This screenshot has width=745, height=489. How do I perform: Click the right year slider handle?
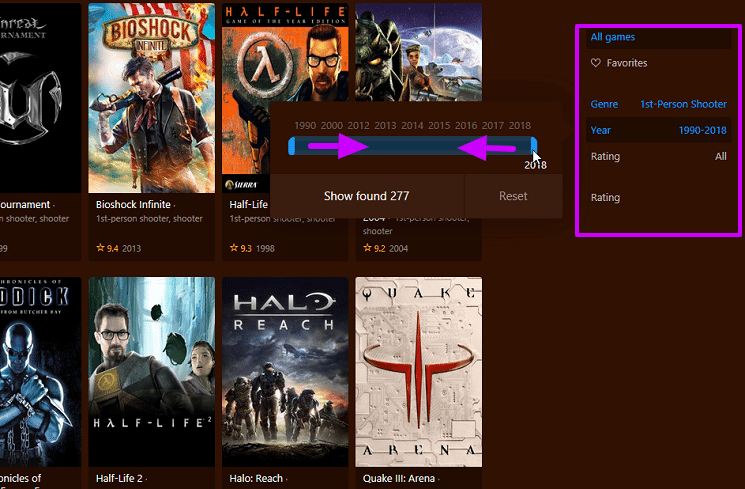pos(534,145)
